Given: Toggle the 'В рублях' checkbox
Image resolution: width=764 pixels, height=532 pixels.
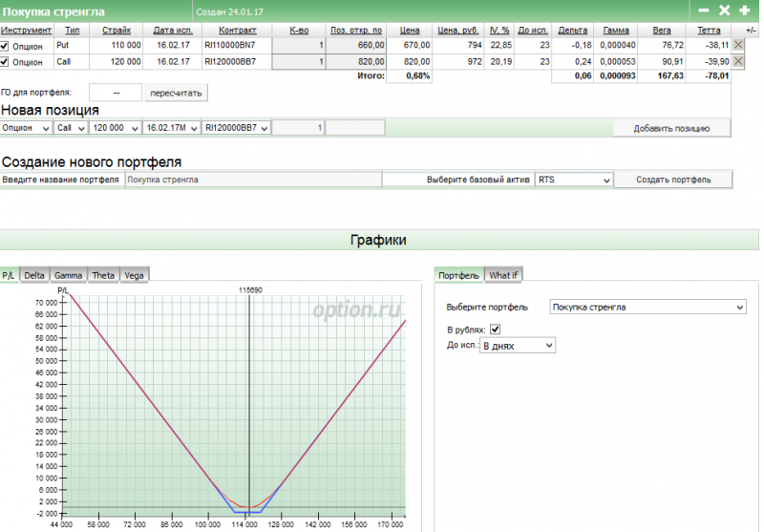Looking at the screenshot, I should coord(495,330).
